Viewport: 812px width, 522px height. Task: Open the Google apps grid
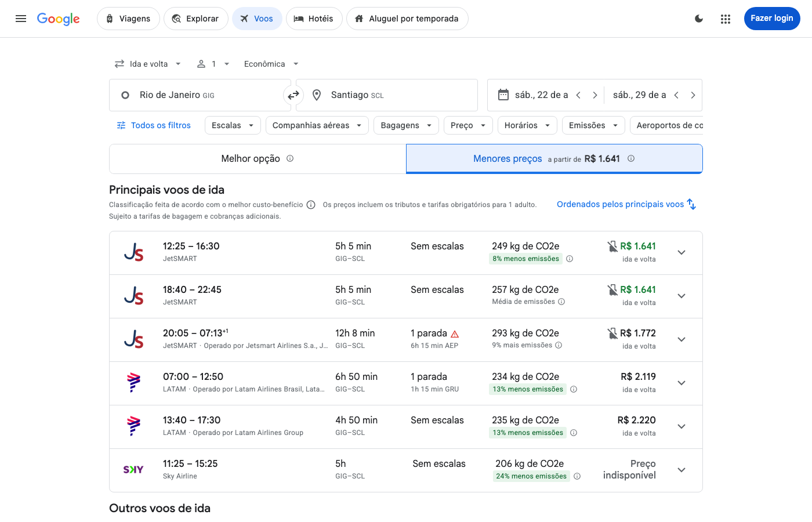[726, 19]
